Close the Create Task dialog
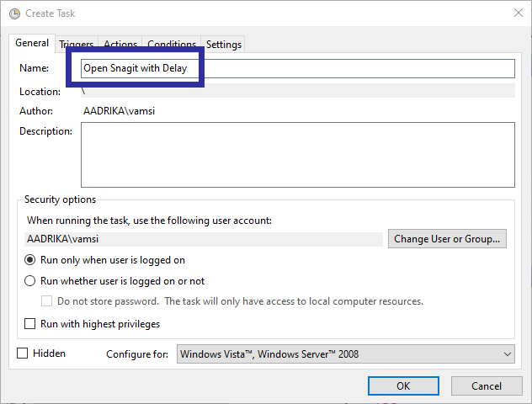The height and width of the screenshot is (404, 532). point(515,12)
